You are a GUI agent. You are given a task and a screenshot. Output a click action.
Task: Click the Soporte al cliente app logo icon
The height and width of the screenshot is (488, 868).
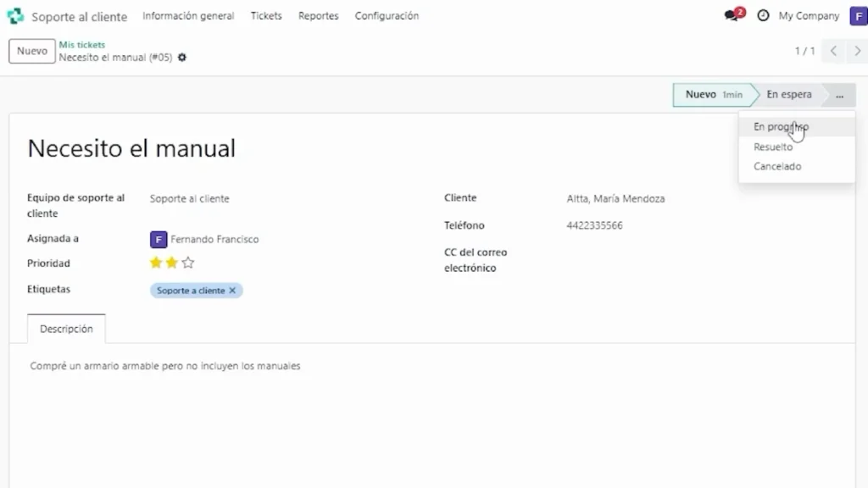15,16
